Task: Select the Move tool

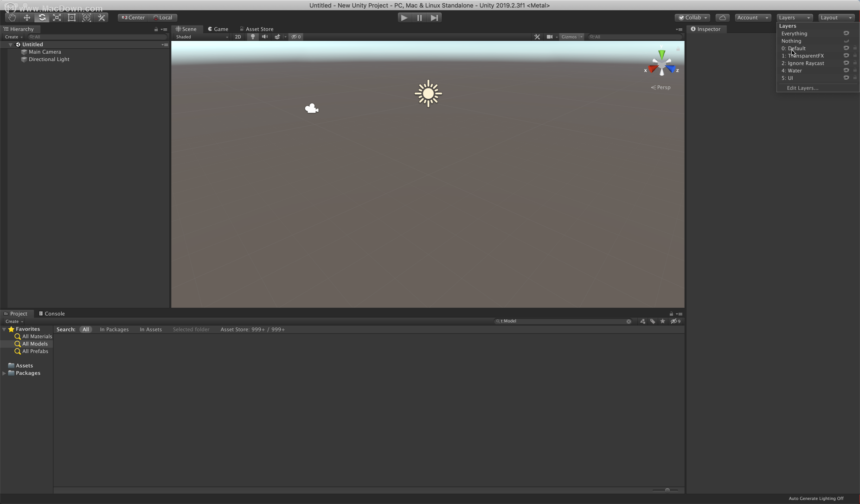Action: pos(26,17)
